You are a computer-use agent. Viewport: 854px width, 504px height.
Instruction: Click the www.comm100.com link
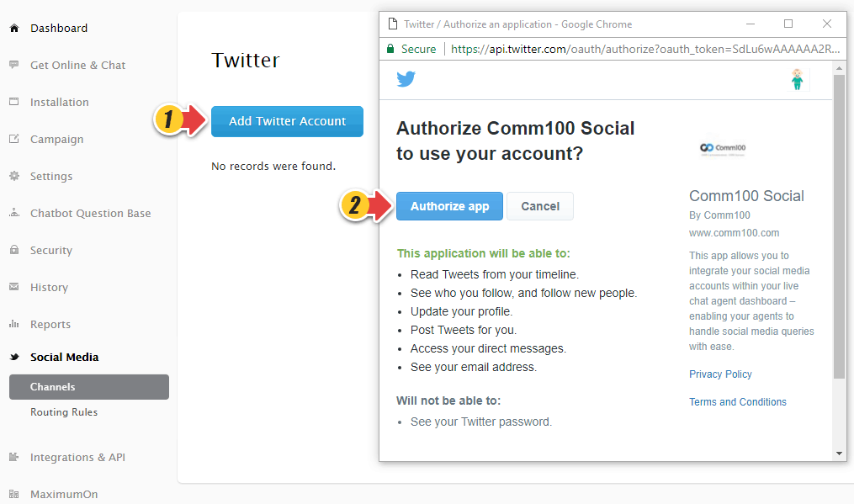coord(734,233)
